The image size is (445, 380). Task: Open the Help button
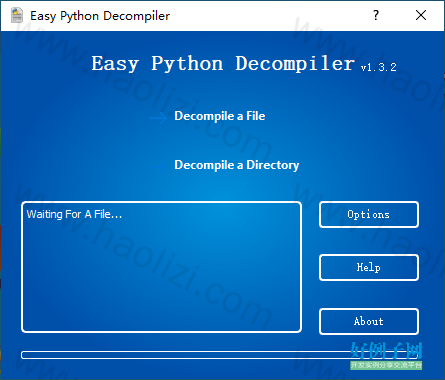click(369, 268)
